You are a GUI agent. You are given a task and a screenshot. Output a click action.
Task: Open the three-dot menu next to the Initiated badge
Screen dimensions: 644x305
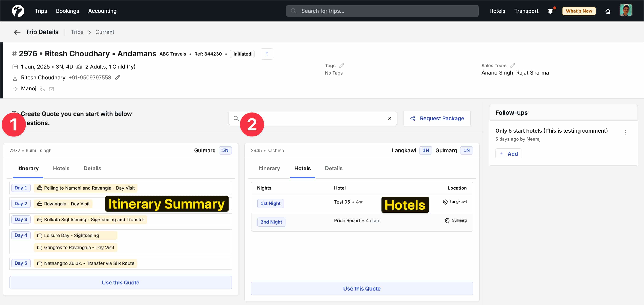click(x=267, y=54)
